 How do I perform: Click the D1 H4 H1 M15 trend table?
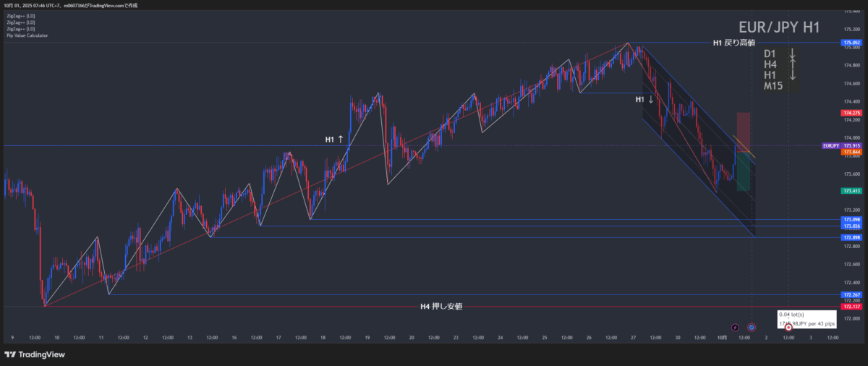coord(781,70)
